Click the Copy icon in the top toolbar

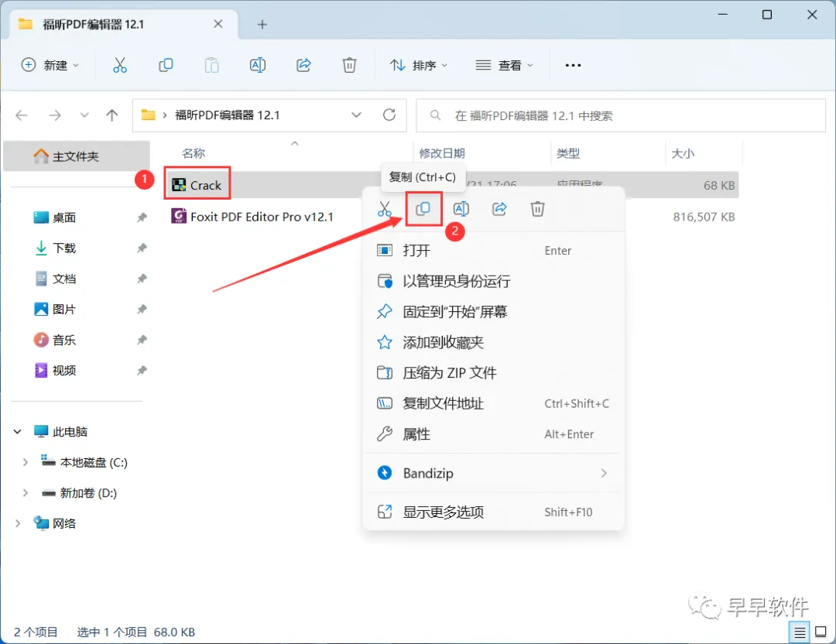166,65
